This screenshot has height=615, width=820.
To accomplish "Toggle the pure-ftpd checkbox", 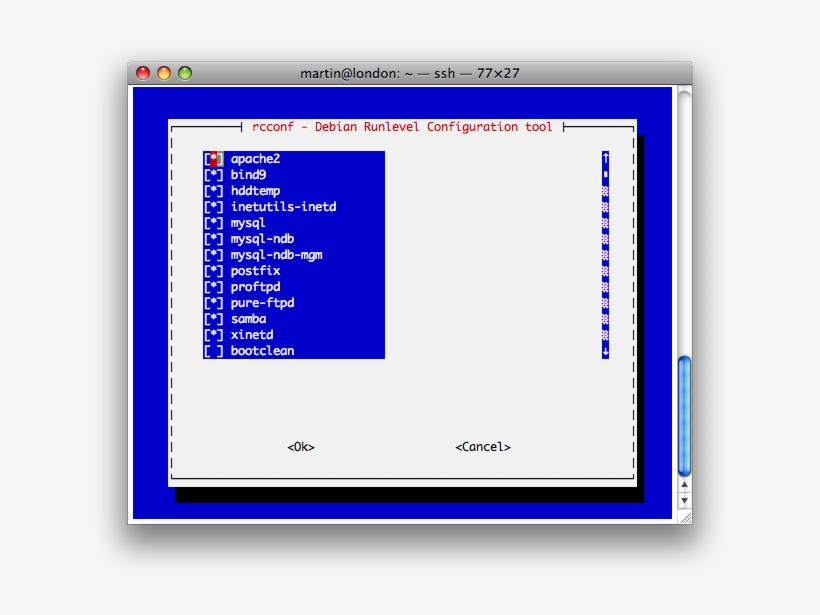I will click(213, 303).
